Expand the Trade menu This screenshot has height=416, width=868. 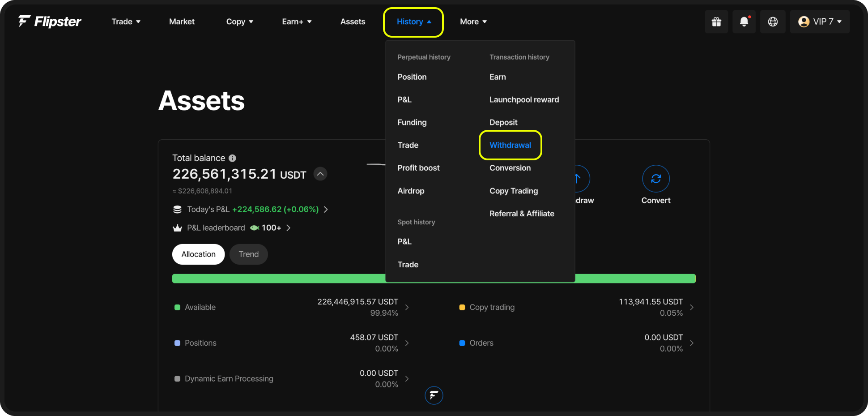tap(126, 21)
